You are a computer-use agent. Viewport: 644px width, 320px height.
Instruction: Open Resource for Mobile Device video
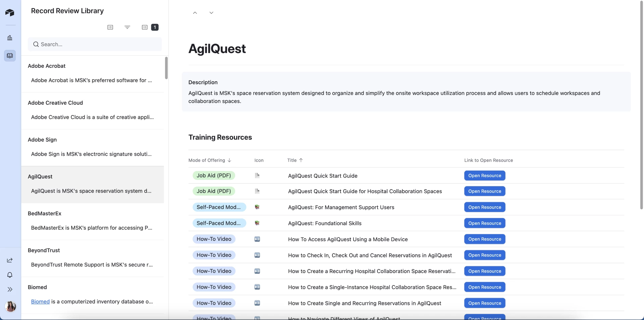(485, 239)
